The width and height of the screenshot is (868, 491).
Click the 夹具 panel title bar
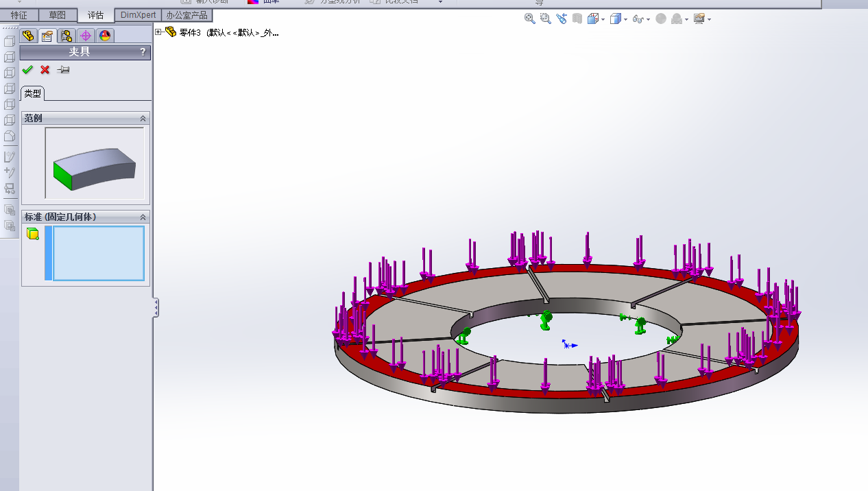point(85,51)
